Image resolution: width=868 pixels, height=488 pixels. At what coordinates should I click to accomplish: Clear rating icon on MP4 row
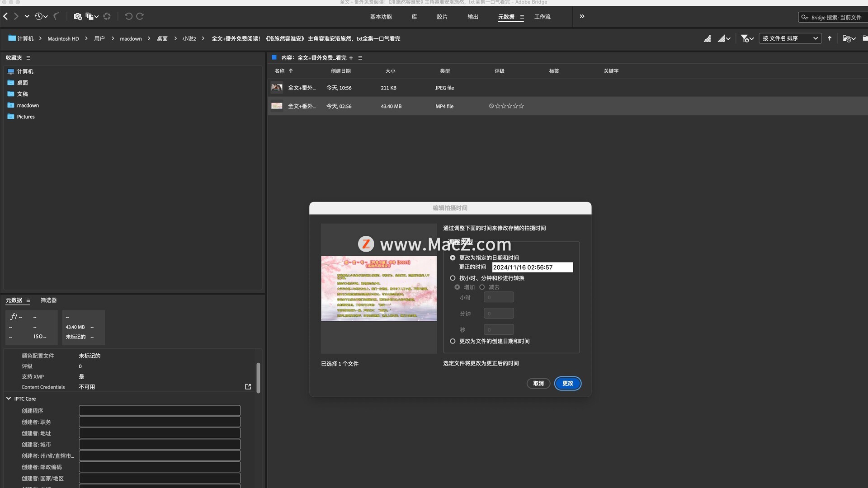pyautogui.click(x=491, y=106)
